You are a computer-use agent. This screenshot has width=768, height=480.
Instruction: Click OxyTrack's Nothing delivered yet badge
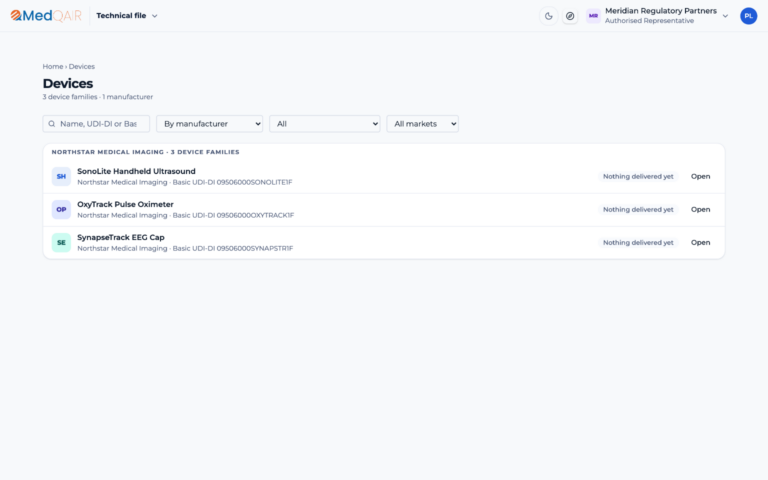[638, 210]
